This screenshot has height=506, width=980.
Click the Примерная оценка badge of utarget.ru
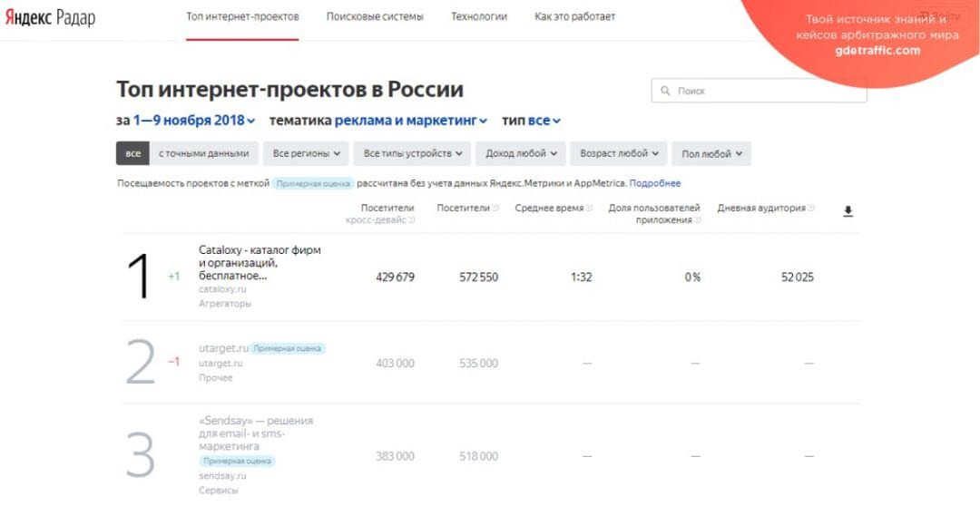(x=289, y=348)
